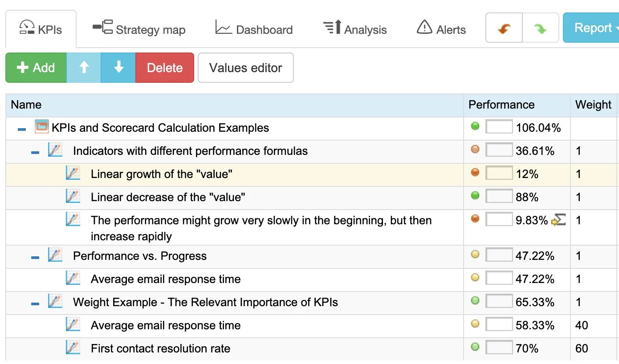Click the progress bar next to 12%
Screen dimensions: 619x364
[x=499, y=174]
